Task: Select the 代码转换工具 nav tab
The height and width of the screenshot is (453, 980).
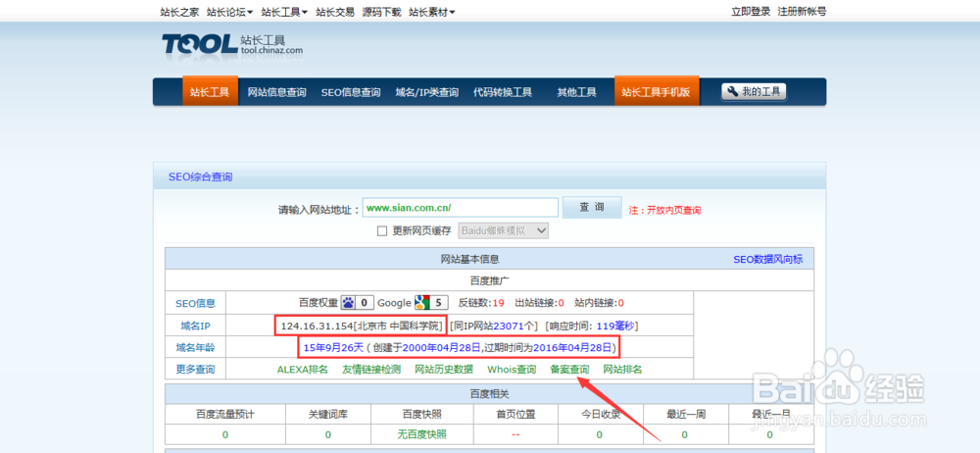Action: coord(503,92)
